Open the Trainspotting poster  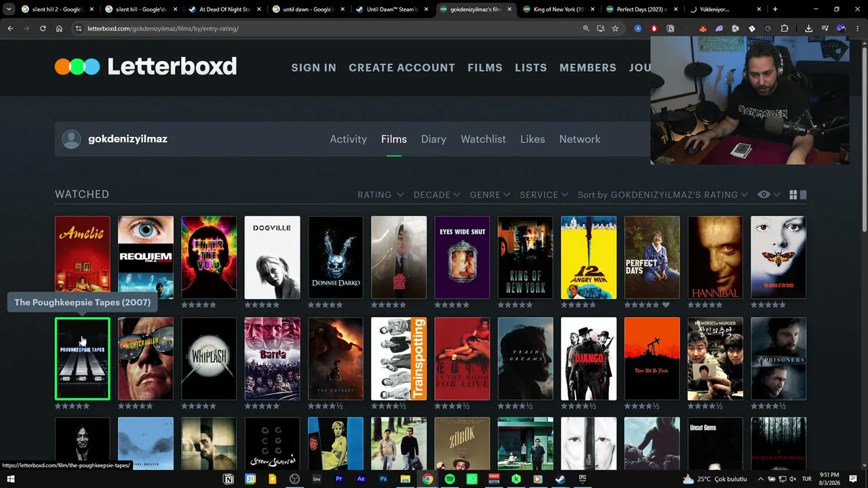(399, 359)
